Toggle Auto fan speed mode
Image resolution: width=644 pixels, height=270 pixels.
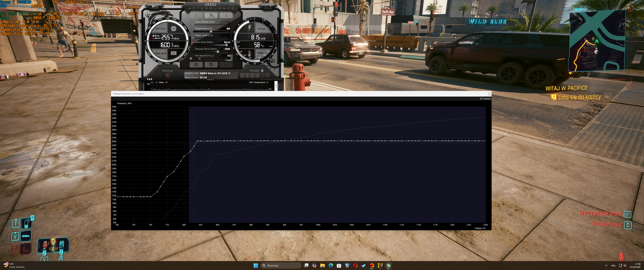[229, 60]
